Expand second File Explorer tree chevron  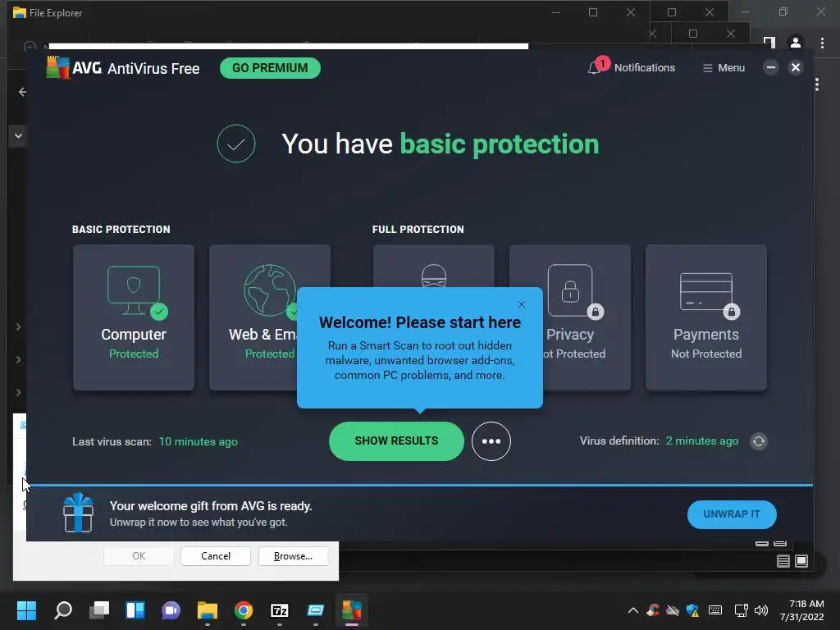pos(18,359)
